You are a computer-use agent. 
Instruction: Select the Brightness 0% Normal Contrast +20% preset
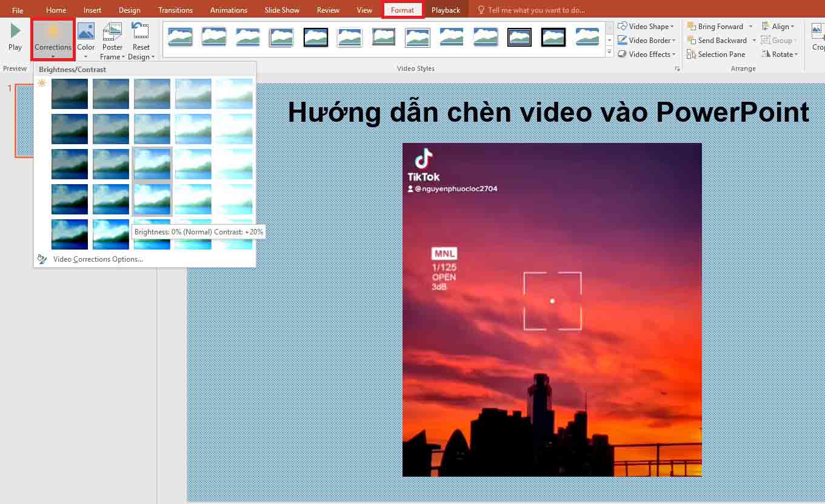(152, 199)
